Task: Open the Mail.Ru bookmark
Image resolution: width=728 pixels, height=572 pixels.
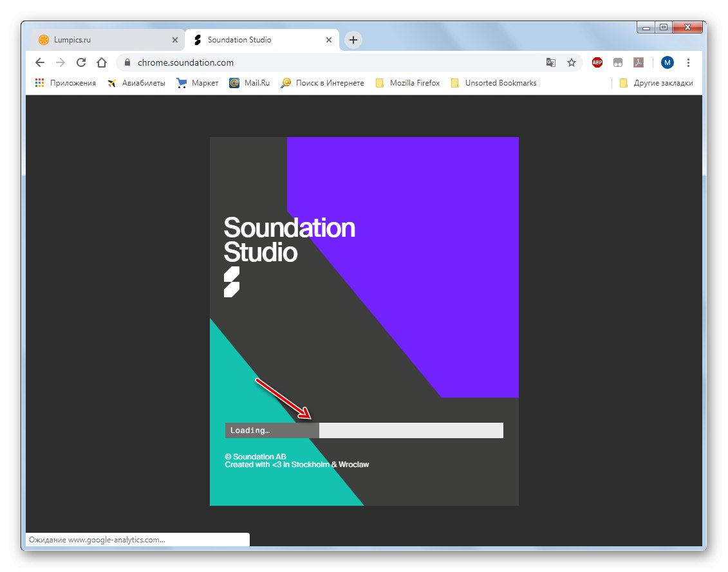Action: [250, 83]
